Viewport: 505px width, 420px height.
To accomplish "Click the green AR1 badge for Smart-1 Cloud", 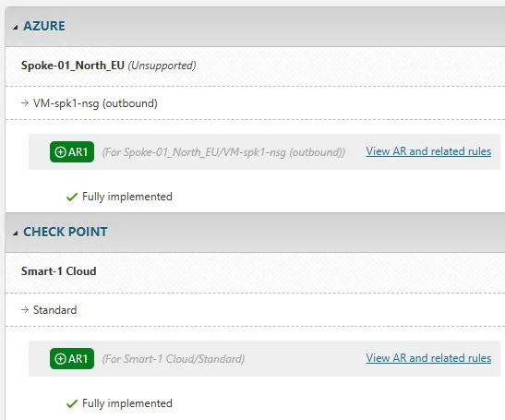I will 72,358.
